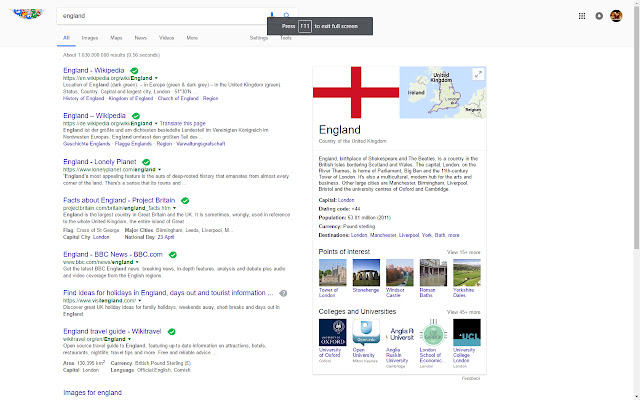Screen dimensions: 640x400
Task: Click green checkmark beside Wikitravel result
Action: point(171,332)
